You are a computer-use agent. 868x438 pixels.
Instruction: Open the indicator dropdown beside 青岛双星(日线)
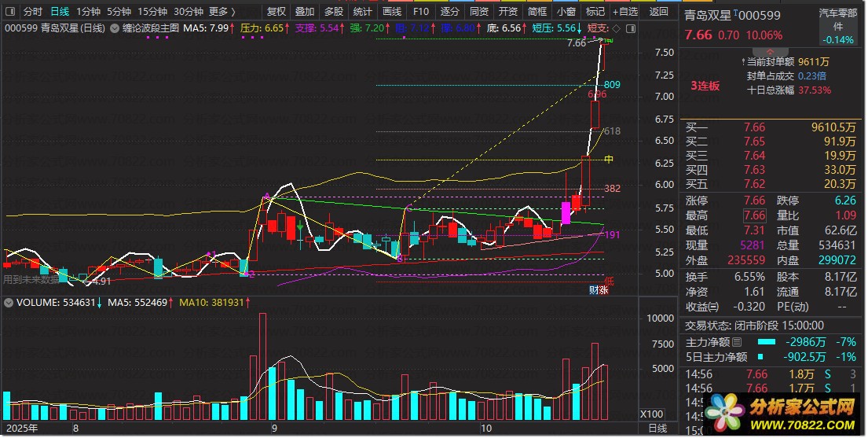115,28
